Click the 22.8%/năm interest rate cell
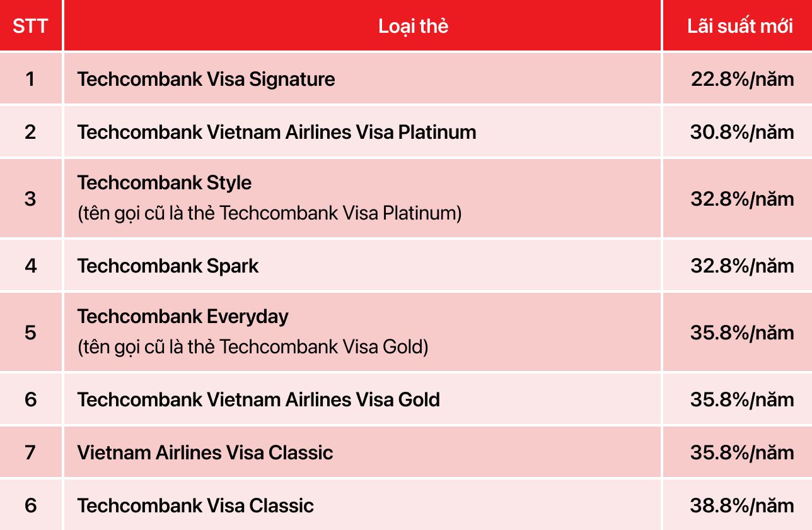812x530 pixels. (x=742, y=79)
